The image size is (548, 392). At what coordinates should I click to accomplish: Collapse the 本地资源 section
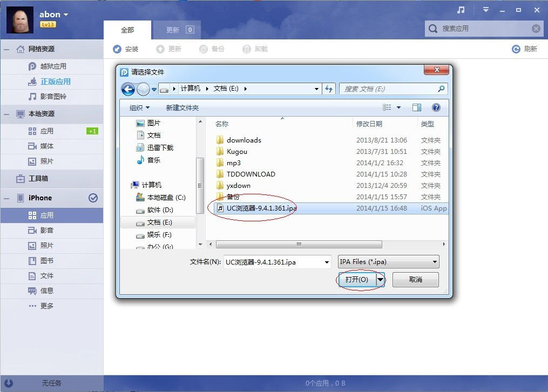[x=6, y=114]
